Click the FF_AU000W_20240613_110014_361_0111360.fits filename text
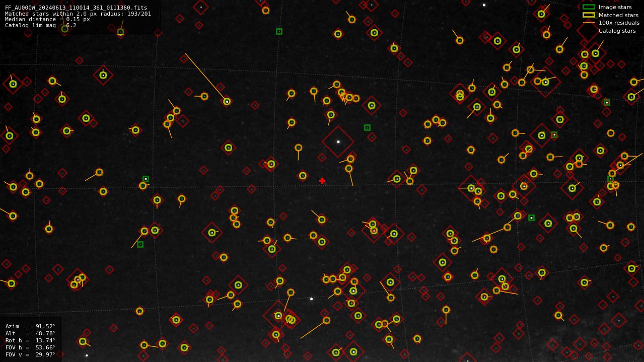The image size is (644, 362). click(x=76, y=8)
